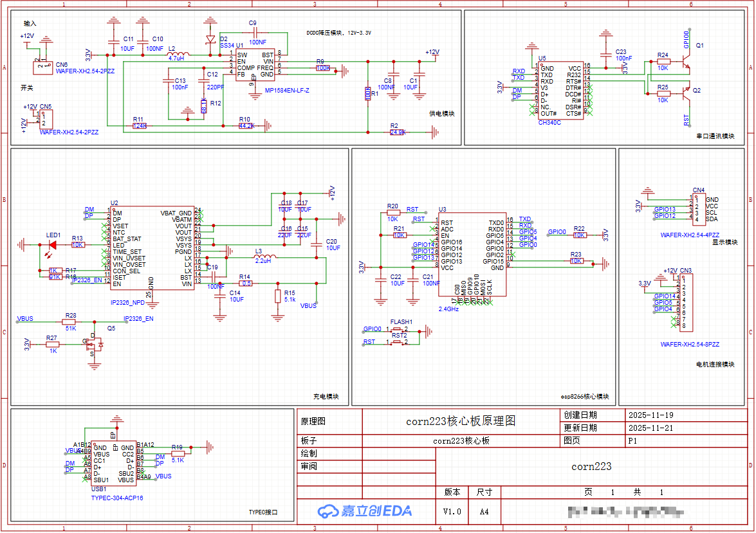
Task: Click the 嘉立创EDA logo in title block
Action: coord(365,511)
